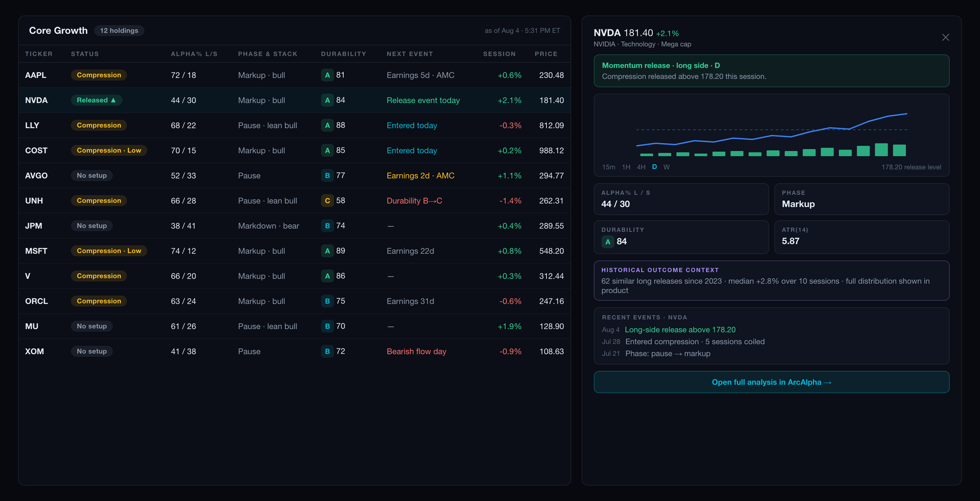Click the Core Growth portfolio title

(x=58, y=30)
